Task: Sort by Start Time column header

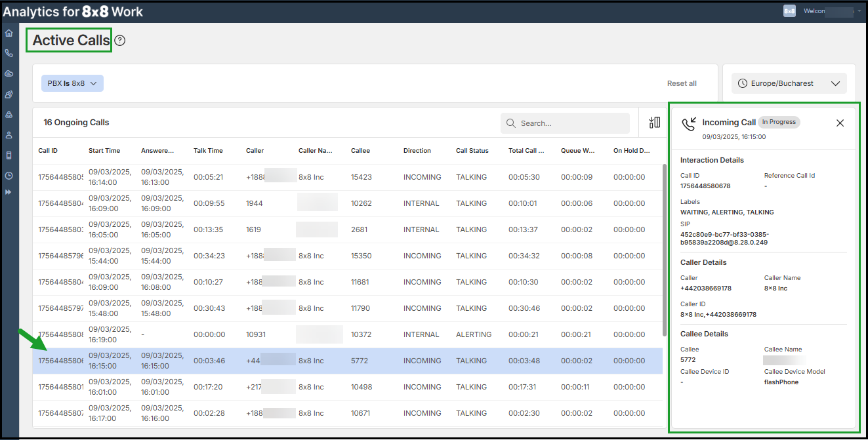Action: tap(103, 151)
